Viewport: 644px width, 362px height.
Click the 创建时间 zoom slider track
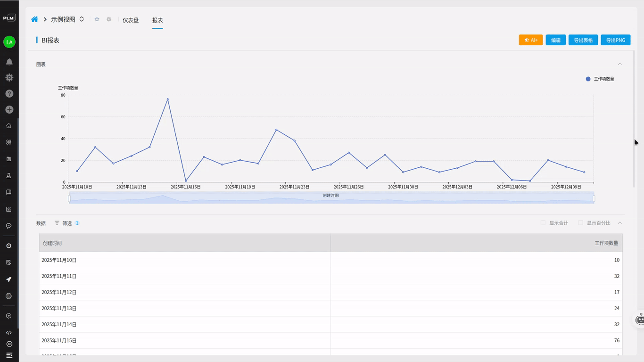tap(331, 198)
